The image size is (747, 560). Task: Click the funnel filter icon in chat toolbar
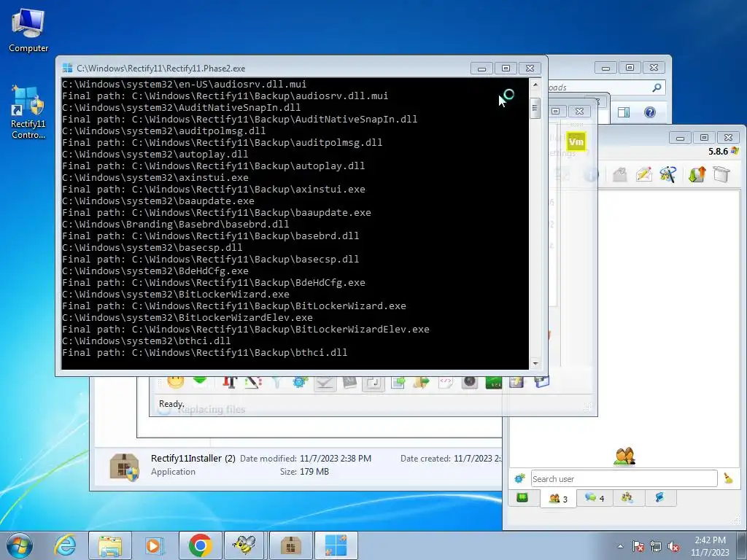tap(276, 382)
